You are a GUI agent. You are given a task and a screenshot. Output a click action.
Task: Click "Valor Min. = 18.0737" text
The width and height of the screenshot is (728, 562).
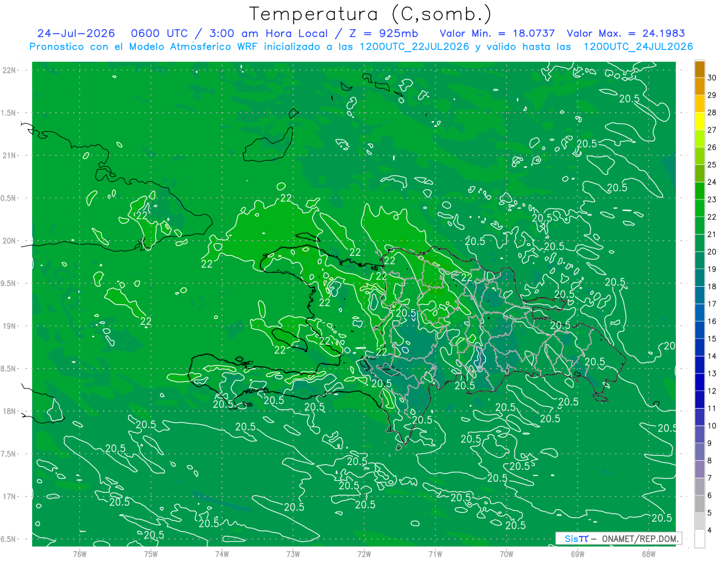pyautogui.click(x=497, y=33)
